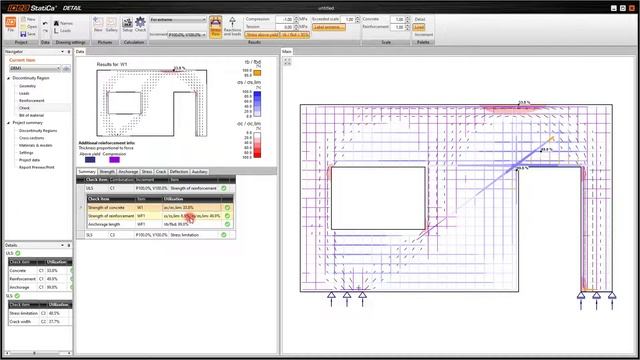Collapse the Discontinuity Region tree node

click(x=9, y=78)
